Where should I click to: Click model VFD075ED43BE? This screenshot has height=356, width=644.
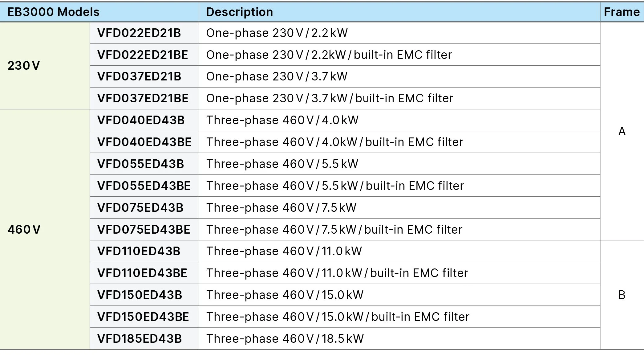click(144, 230)
